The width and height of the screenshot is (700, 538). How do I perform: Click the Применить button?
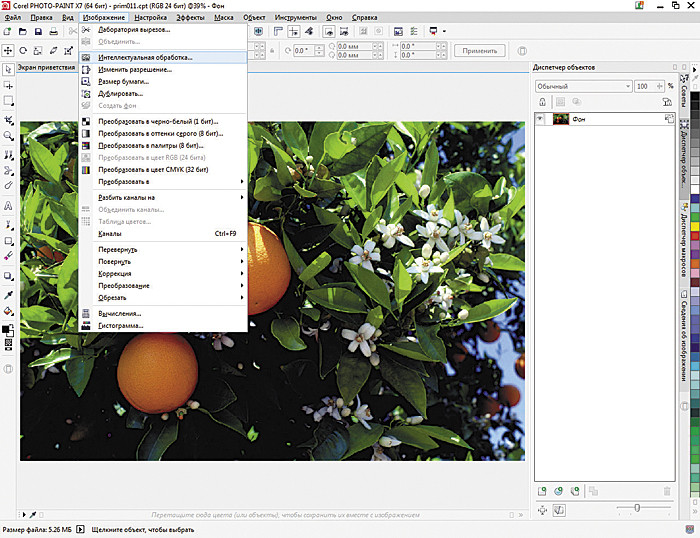tap(479, 50)
